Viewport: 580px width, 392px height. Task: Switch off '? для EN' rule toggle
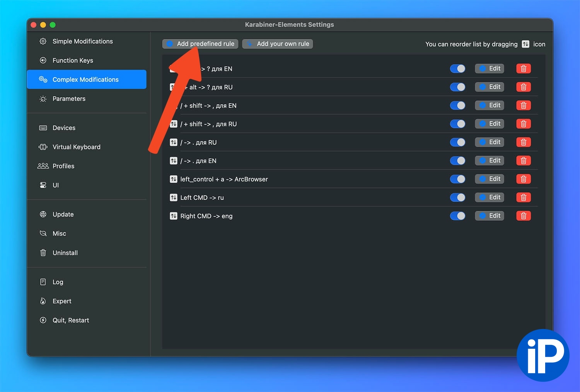(x=457, y=69)
